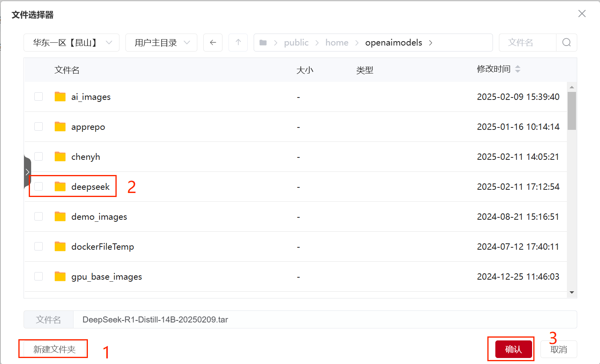Click the back arrow navigation button
Image resolution: width=600 pixels, height=364 pixels.
[213, 42]
